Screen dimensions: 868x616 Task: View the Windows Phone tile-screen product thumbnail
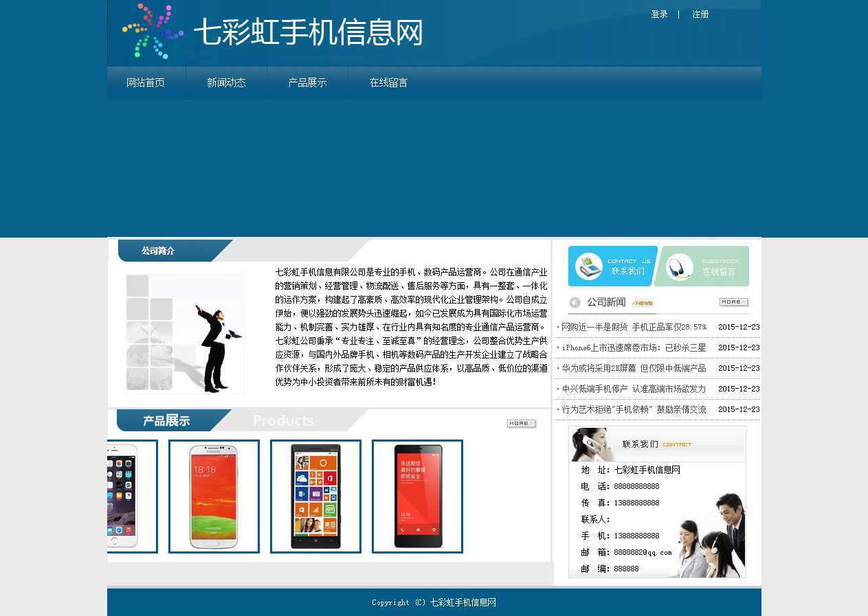(x=315, y=496)
